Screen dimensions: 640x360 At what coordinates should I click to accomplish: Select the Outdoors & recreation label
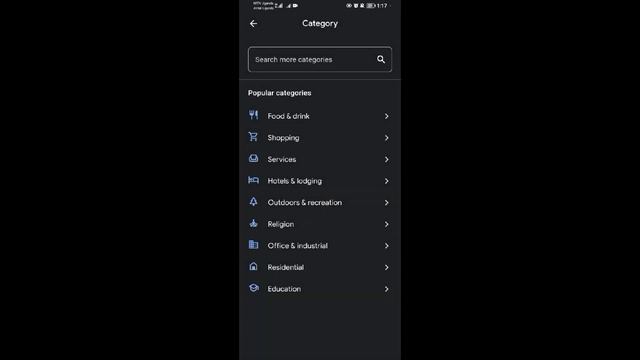(x=304, y=203)
